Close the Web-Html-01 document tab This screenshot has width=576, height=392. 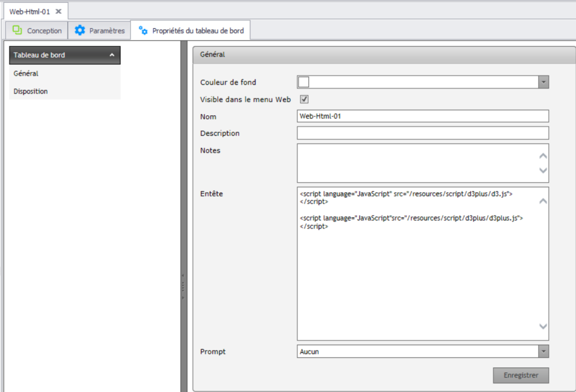point(58,11)
